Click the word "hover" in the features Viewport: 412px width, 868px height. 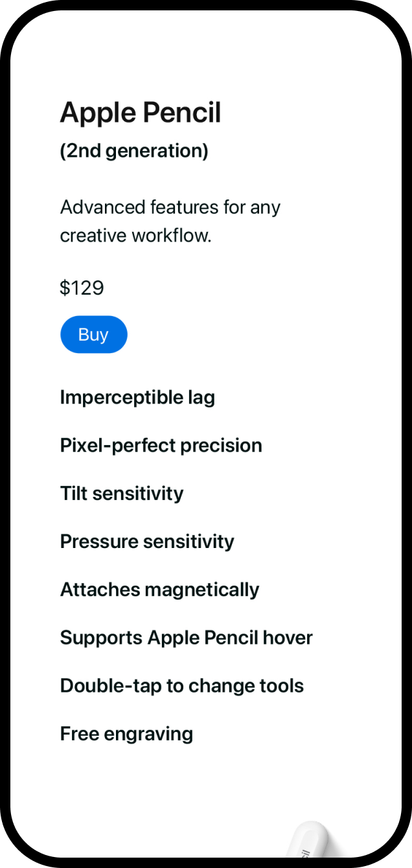(288, 637)
